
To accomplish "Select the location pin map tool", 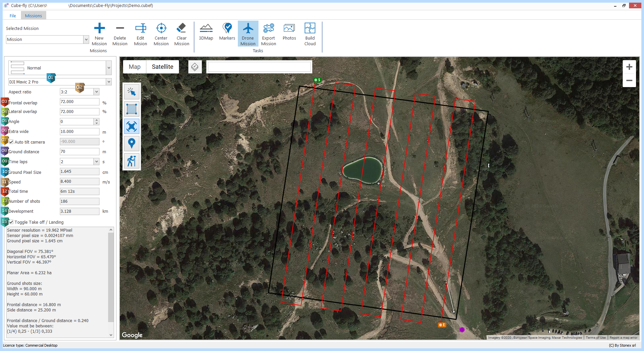I will (132, 144).
